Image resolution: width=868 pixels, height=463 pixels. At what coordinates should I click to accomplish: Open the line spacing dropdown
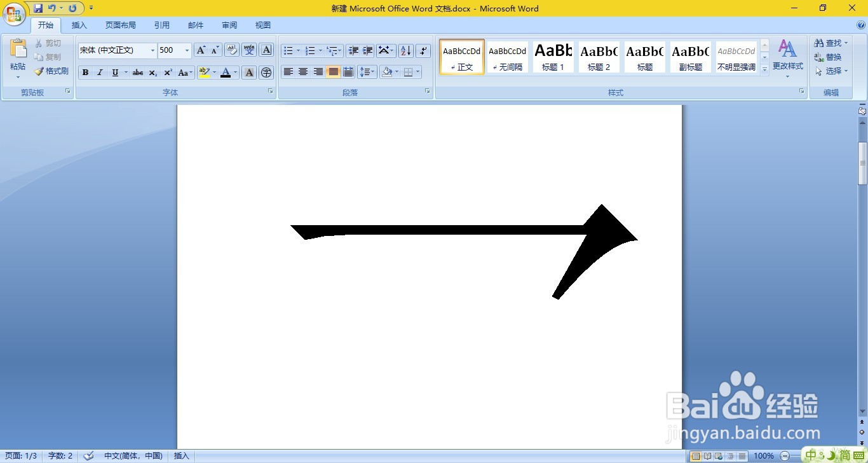pos(367,72)
